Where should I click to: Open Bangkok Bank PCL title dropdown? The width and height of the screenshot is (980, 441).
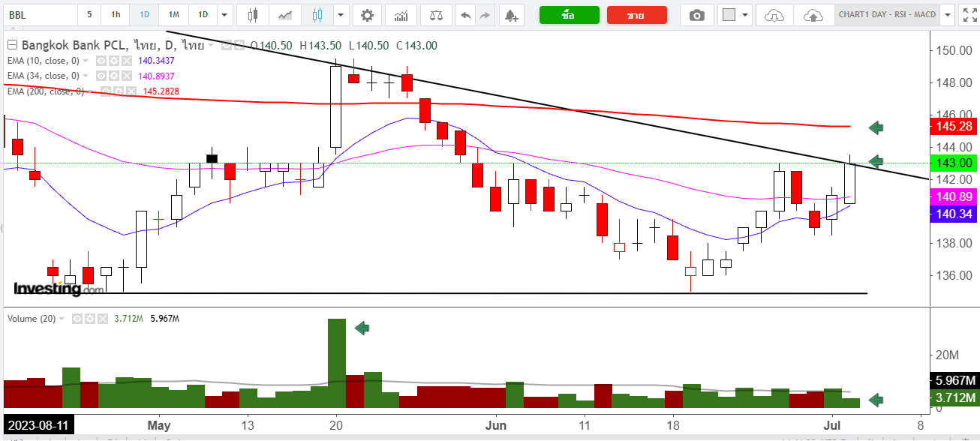coord(211,45)
